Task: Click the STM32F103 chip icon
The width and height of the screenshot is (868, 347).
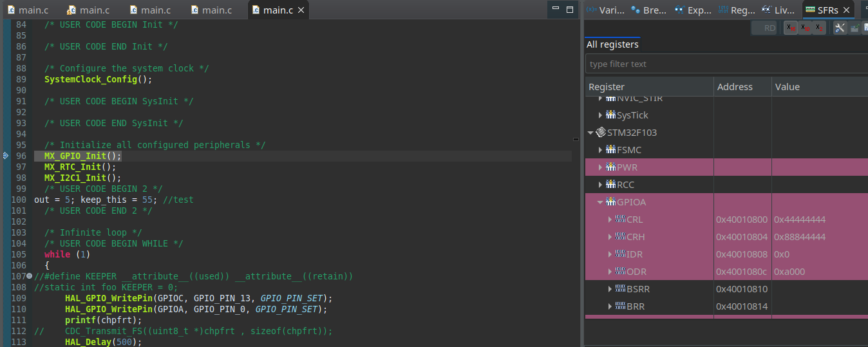Action: click(x=601, y=133)
